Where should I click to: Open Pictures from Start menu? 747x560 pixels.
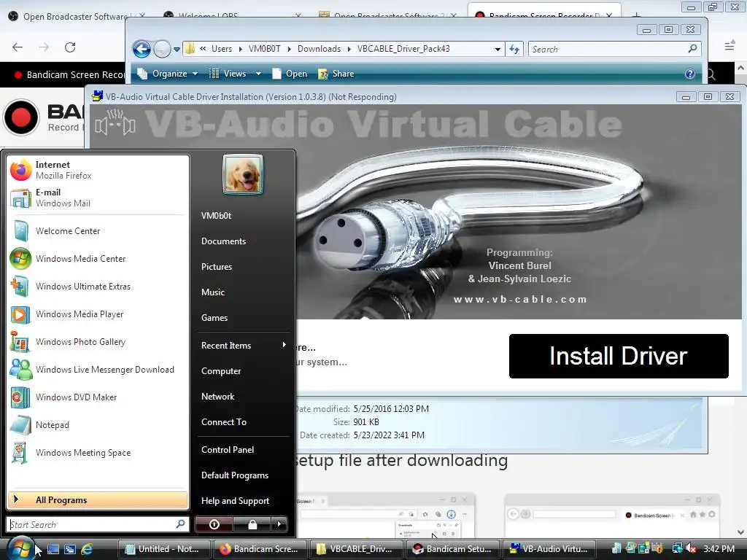click(x=217, y=267)
